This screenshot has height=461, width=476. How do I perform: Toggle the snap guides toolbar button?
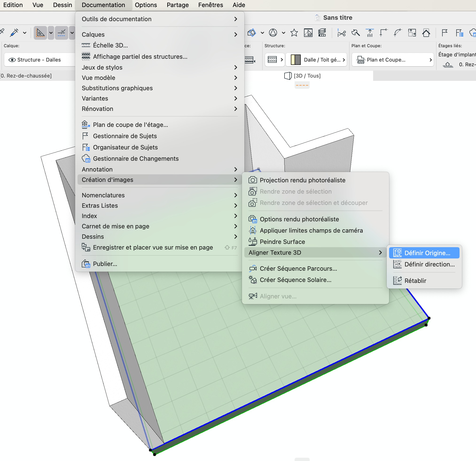click(62, 33)
